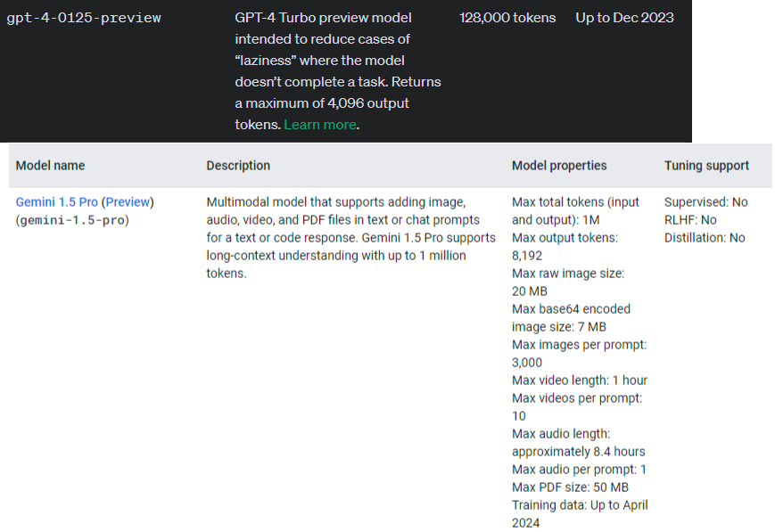Select the "Max video length: 1 hour" line
The height and width of the screenshot is (532, 775).
(x=580, y=381)
